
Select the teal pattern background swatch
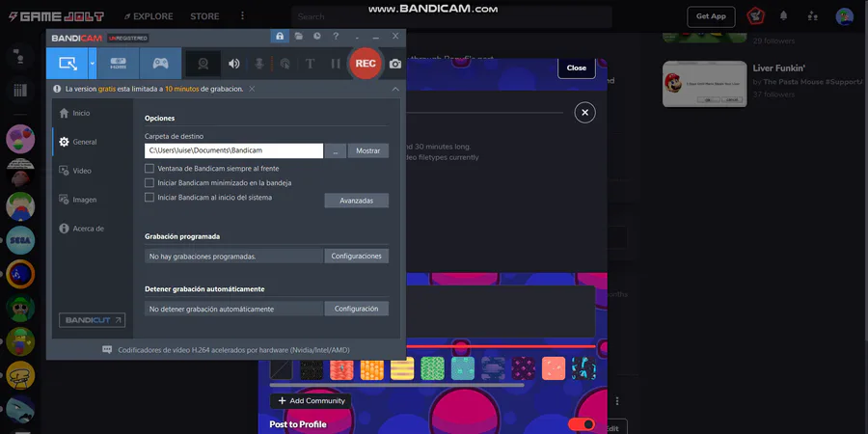[463, 368]
